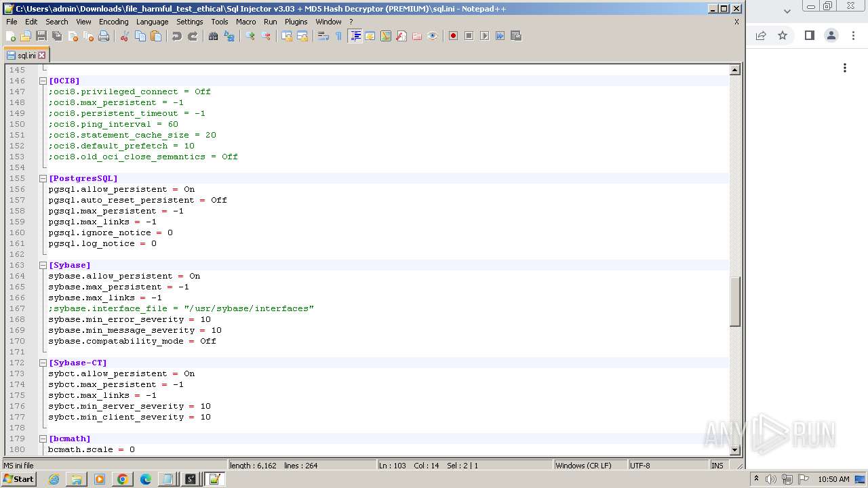Click line 'sybase.compatability_mode = Off'
This screenshot has width=868, height=488.
tap(132, 341)
